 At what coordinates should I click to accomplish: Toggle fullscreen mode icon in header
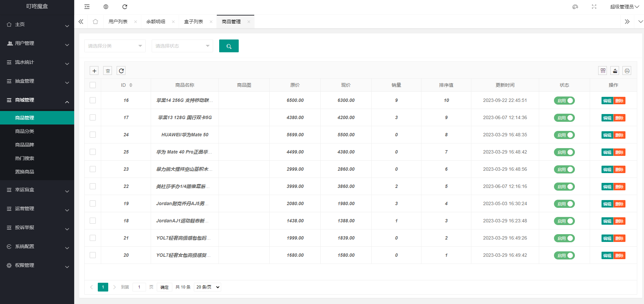594,7
